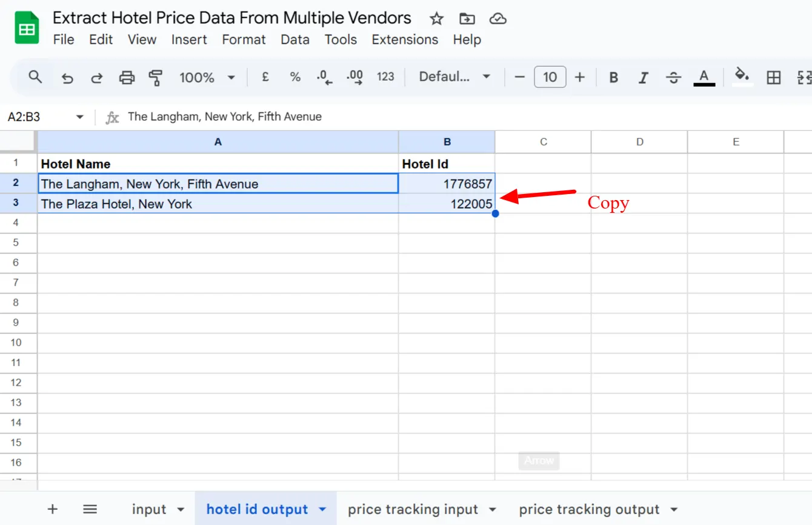Open the Insert menu
This screenshot has height=525, width=812.
(x=189, y=39)
